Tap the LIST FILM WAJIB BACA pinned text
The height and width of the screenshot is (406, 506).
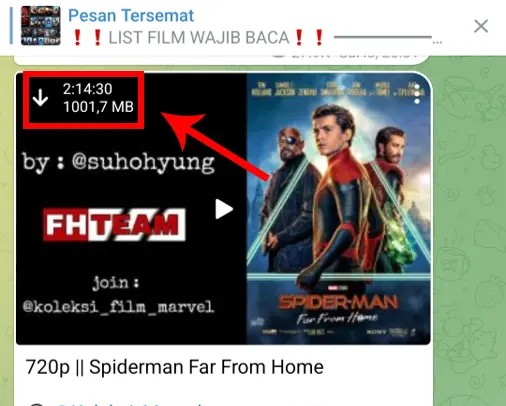(199, 37)
